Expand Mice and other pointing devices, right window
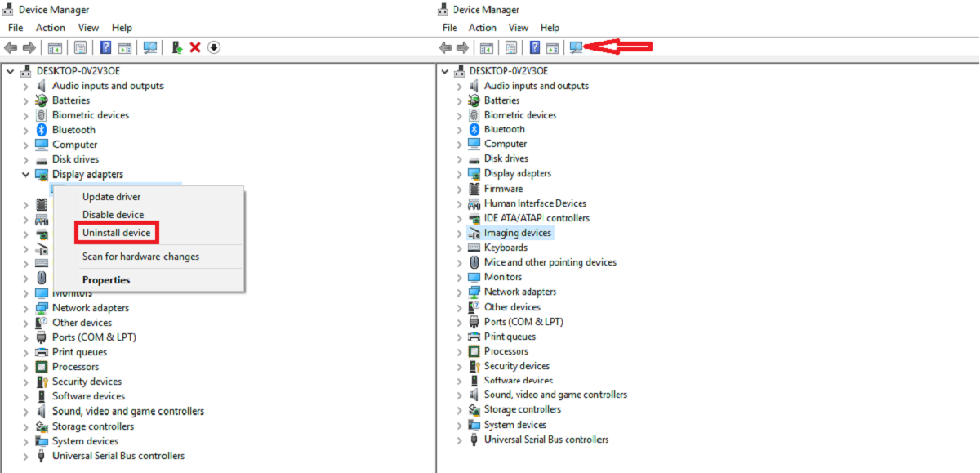 [x=459, y=262]
